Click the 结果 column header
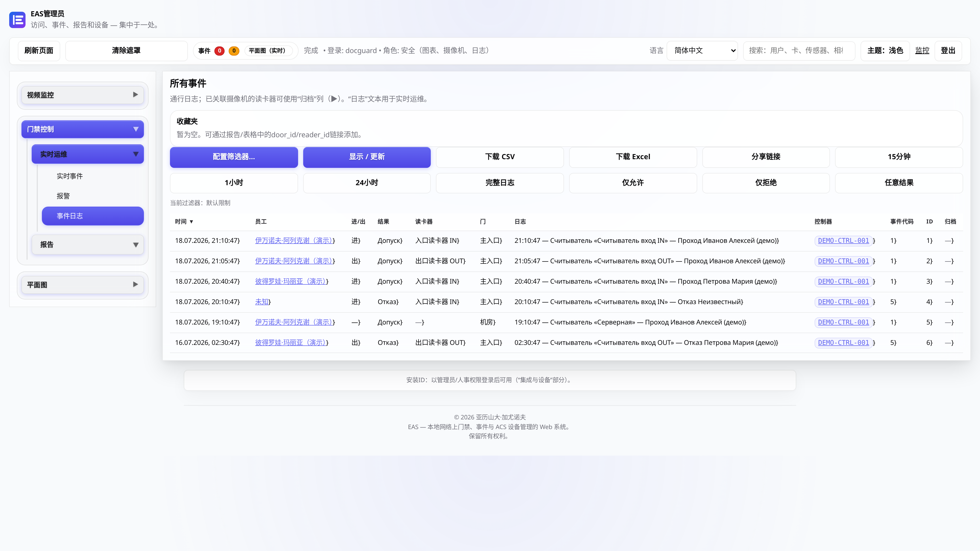 click(x=383, y=221)
